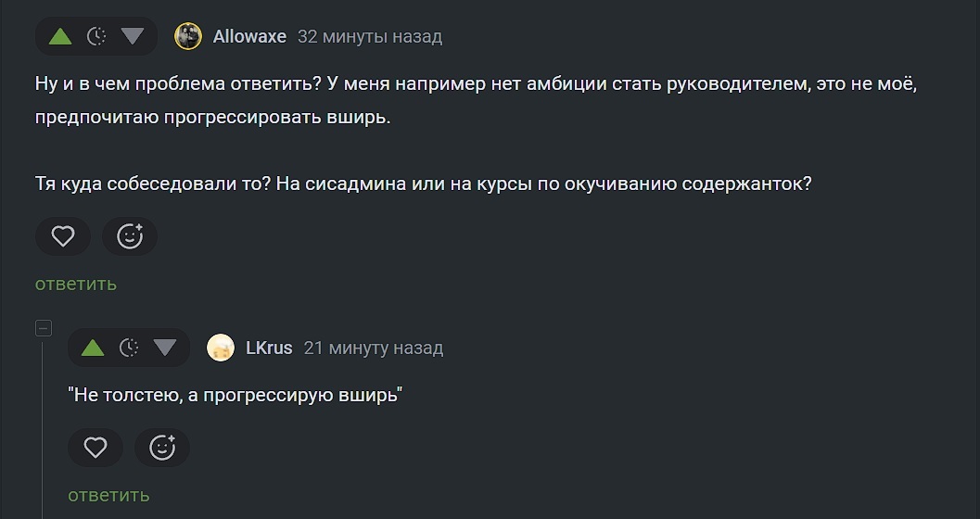Like LKrus's reply with the heart
Viewport: 980px width, 519px height.
click(95, 449)
